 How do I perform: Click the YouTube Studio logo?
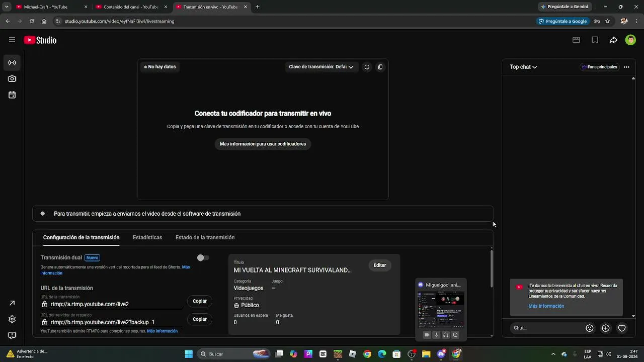(40, 40)
